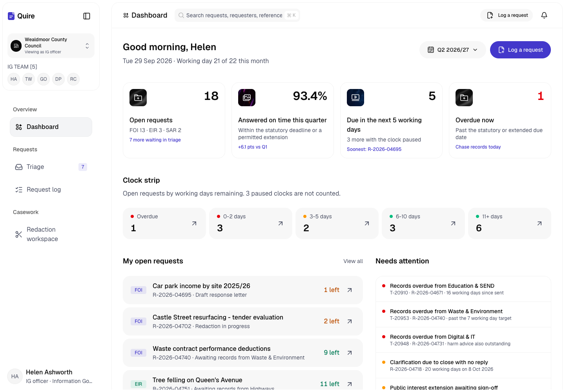This screenshot has width=565, height=392.
Task: Open the Q2 2026/27 period dropdown
Action: coord(453,50)
